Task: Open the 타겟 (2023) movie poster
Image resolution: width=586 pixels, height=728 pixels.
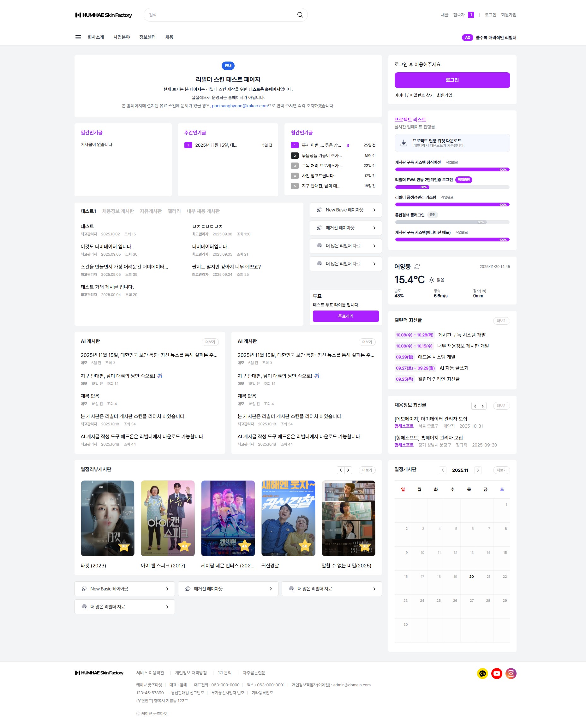Action: 107,518
